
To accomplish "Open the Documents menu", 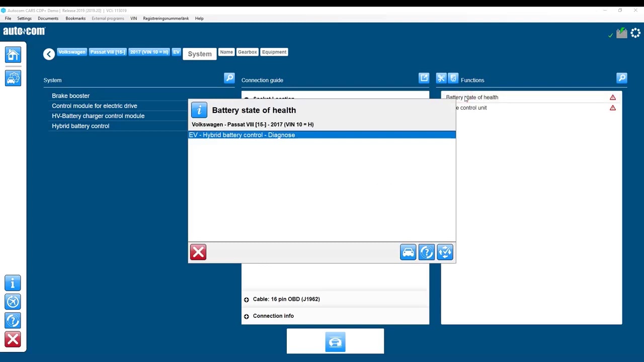I will 48,18.
